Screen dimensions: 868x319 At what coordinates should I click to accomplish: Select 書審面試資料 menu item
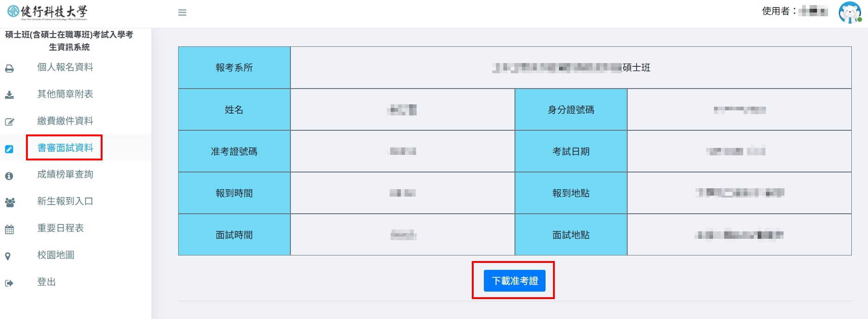[x=65, y=148]
